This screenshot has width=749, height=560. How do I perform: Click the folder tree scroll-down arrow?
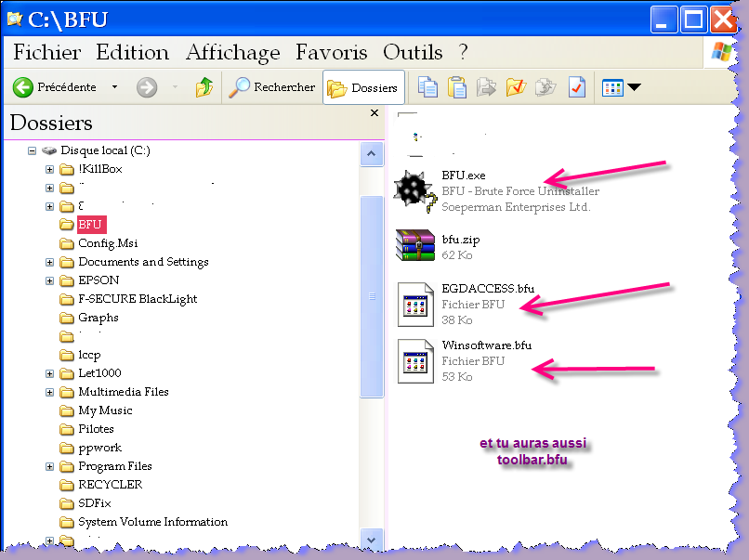(x=371, y=539)
